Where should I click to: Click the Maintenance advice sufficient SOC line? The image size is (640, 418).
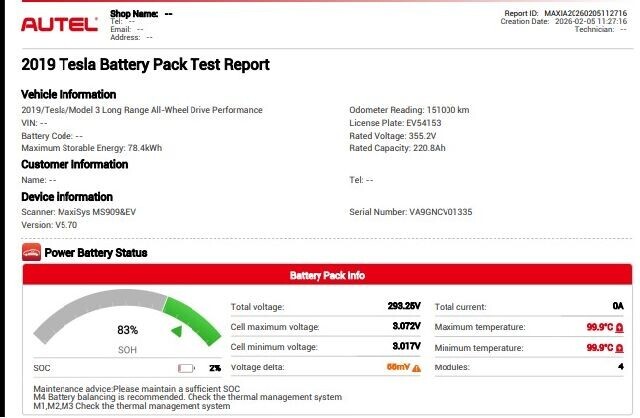point(137,389)
